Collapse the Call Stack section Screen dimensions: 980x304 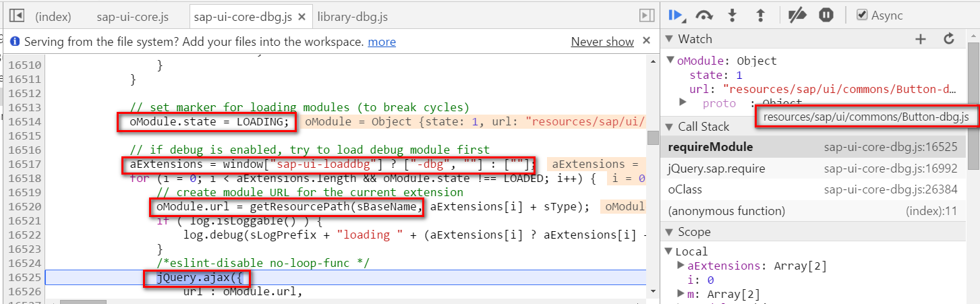(x=670, y=127)
